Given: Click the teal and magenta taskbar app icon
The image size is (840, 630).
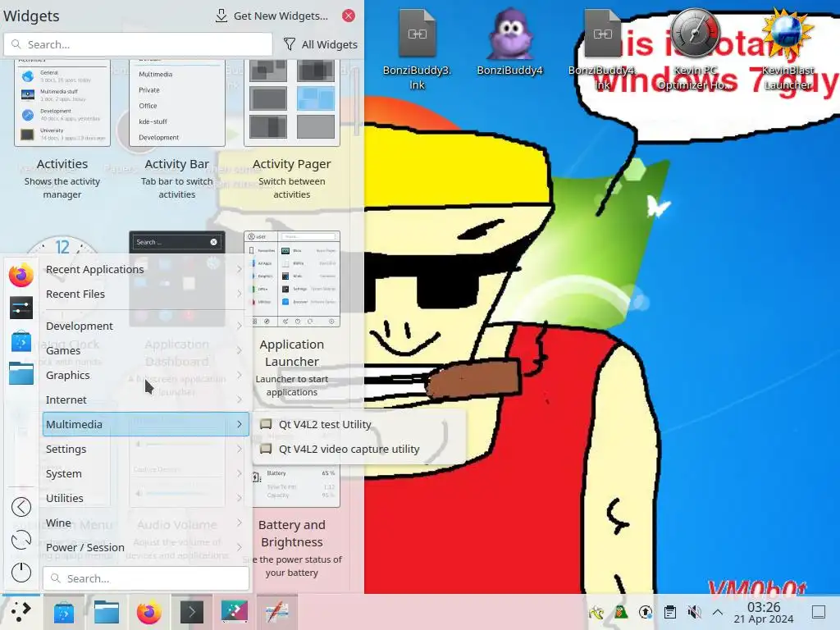Looking at the screenshot, I should click(x=234, y=612).
